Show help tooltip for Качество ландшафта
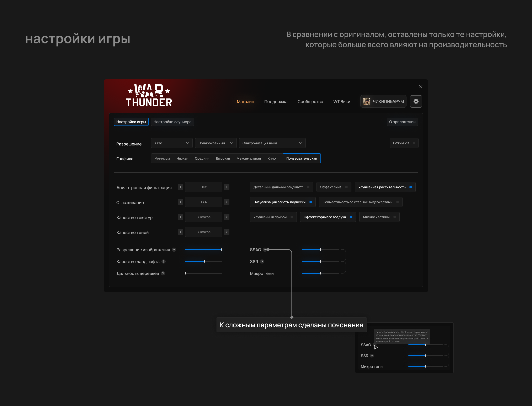 pos(163,261)
